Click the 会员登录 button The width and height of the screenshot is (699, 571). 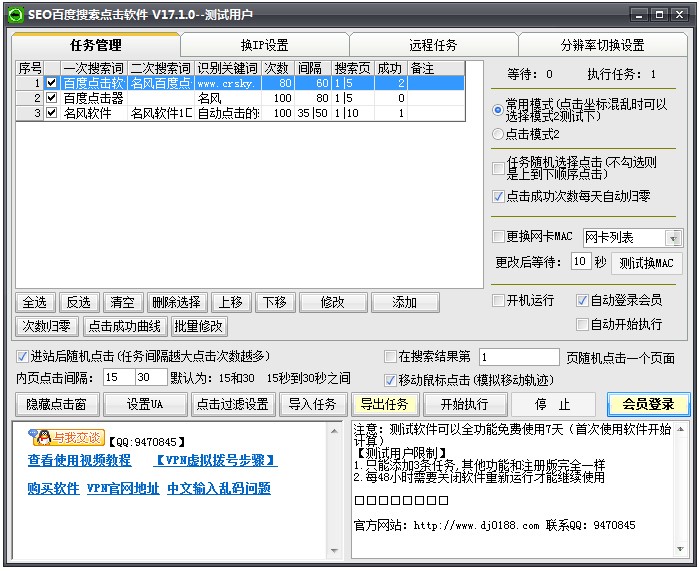648,404
